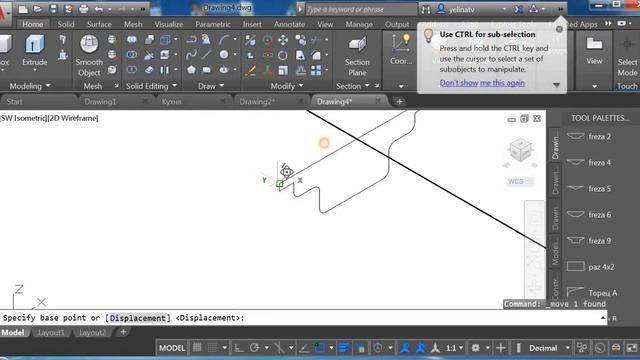Click the Plot printer icon

[83, 9]
